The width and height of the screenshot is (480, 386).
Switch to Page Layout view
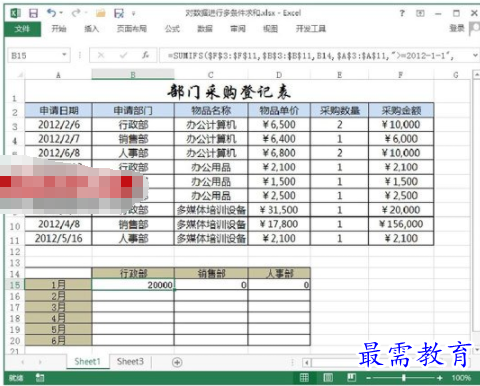coord(328,378)
